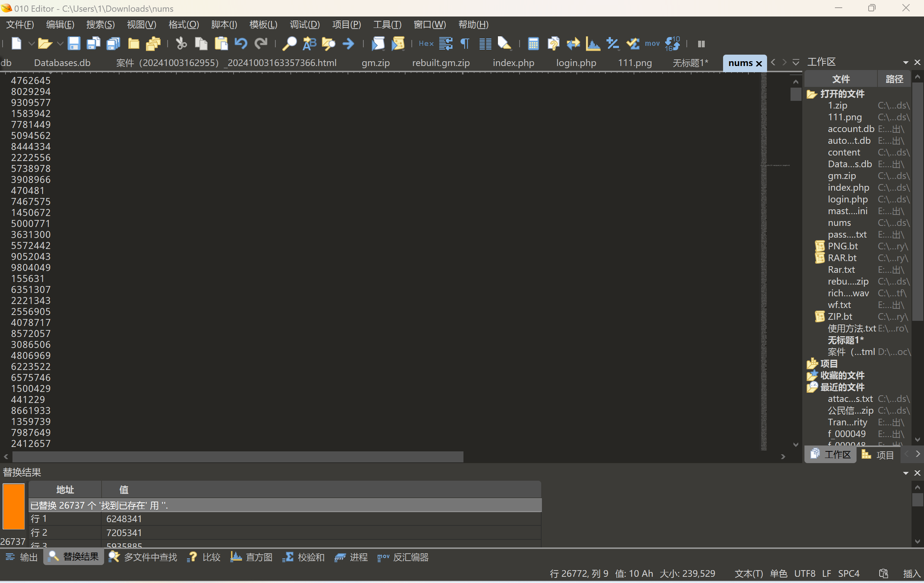Click the Convert arrows icon
This screenshot has width=924, height=583.
[573, 44]
